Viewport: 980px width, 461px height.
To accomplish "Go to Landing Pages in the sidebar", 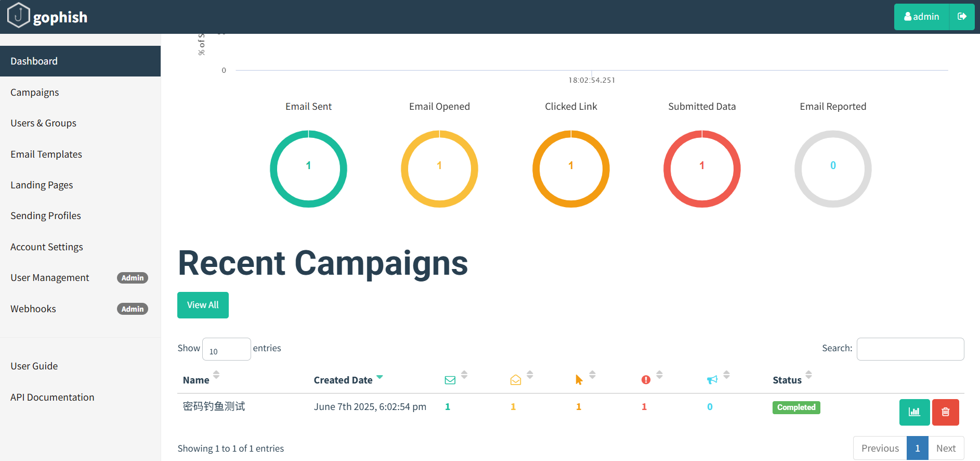I will [x=42, y=185].
